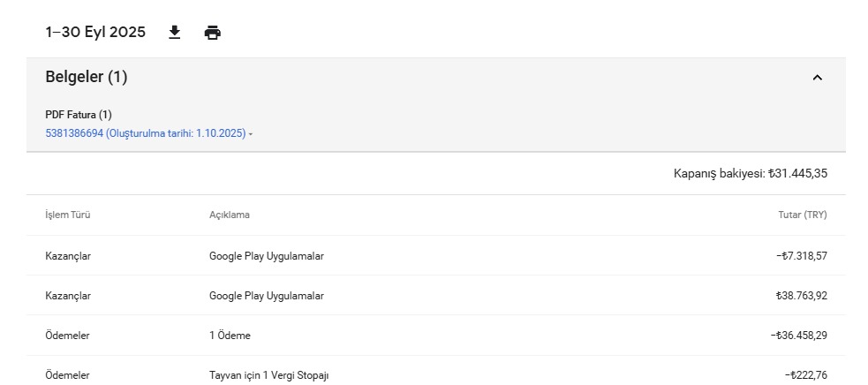
Task: Select the −₺222,76 tax withholding amount
Action: coord(806,375)
